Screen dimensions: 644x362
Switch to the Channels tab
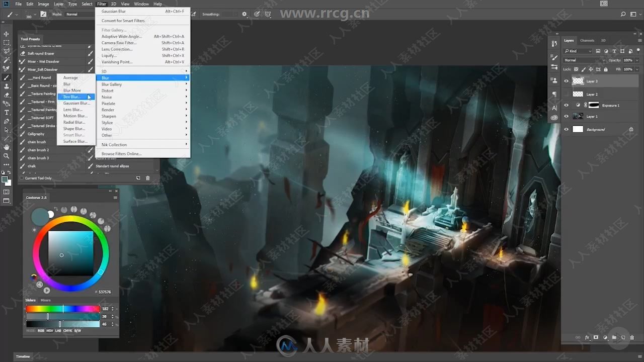tap(587, 40)
